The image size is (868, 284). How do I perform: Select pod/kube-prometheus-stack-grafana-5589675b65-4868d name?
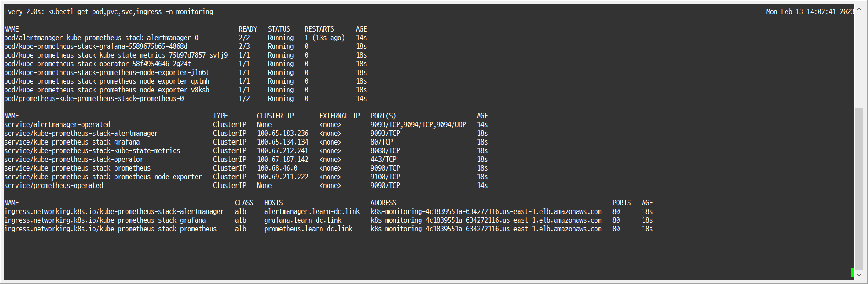coord(96,47)
